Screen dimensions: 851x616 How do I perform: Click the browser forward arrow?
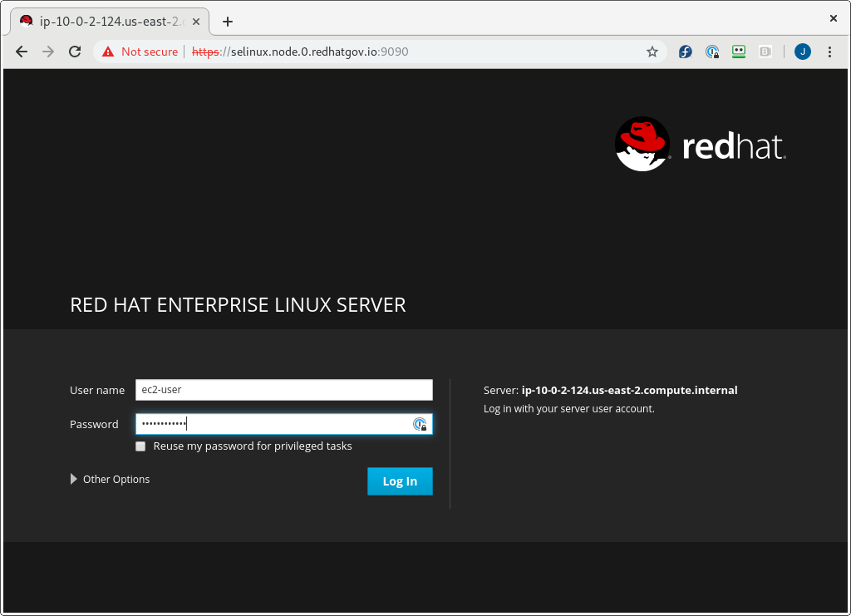point(48,52)
